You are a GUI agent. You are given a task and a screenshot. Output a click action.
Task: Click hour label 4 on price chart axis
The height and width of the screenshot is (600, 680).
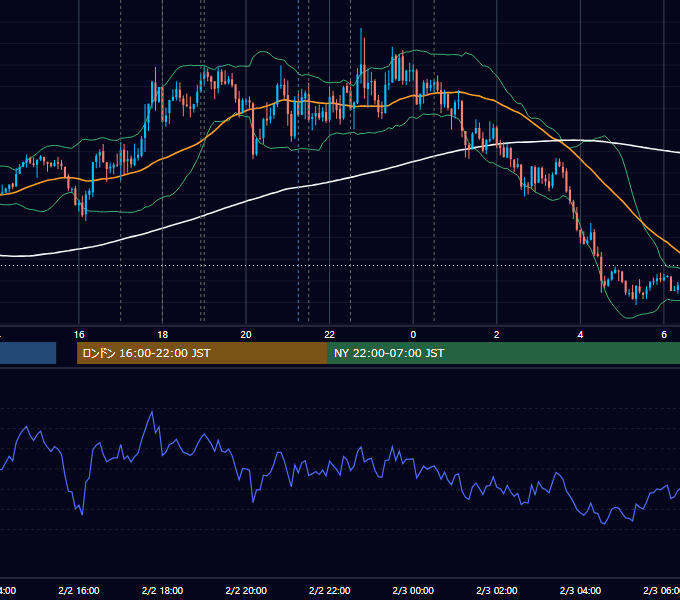tap(580, 335)
